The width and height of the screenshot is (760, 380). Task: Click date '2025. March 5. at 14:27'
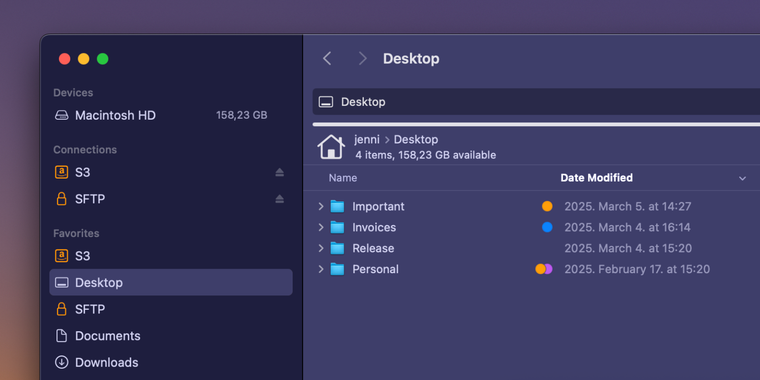click(628, 206)
